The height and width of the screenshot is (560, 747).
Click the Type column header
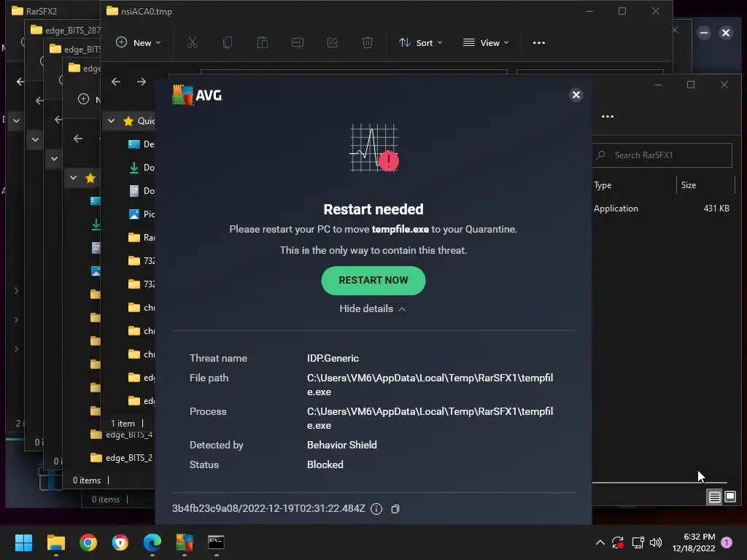point(603,185)
